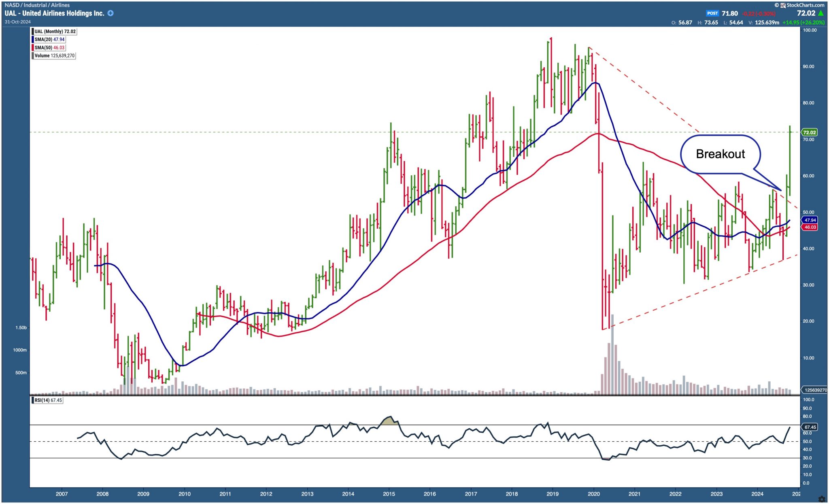Click the high value 73.65
The height and width of the screenshot is (504, 829).
(x=711, y=23)
